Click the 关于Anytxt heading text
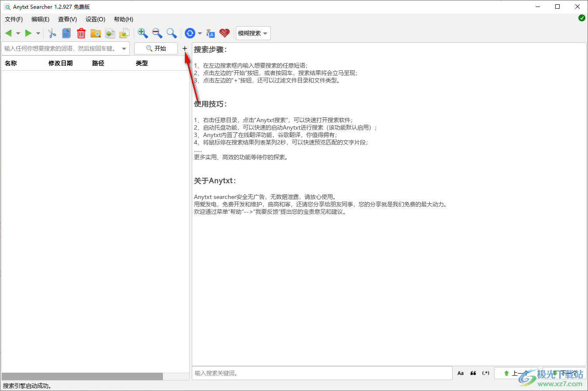The width and height of the screenshot is (588, 391). 214,181
